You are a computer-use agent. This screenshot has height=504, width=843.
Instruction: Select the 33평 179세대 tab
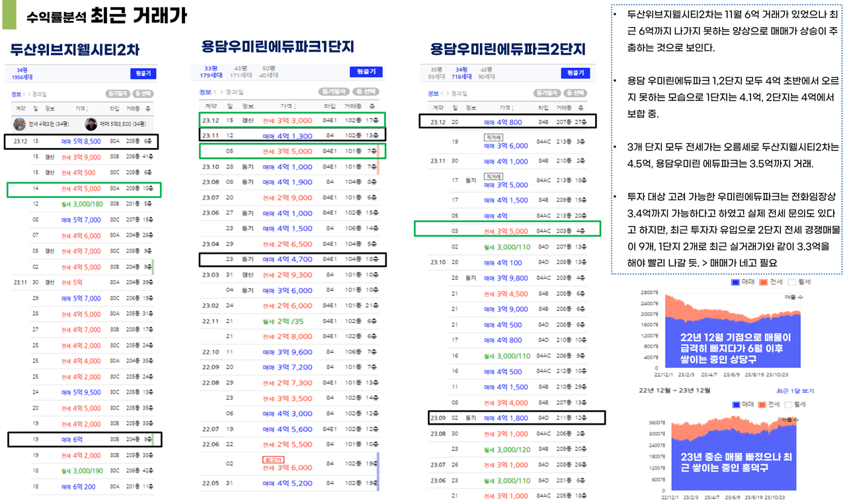click(x=211, y=71)
